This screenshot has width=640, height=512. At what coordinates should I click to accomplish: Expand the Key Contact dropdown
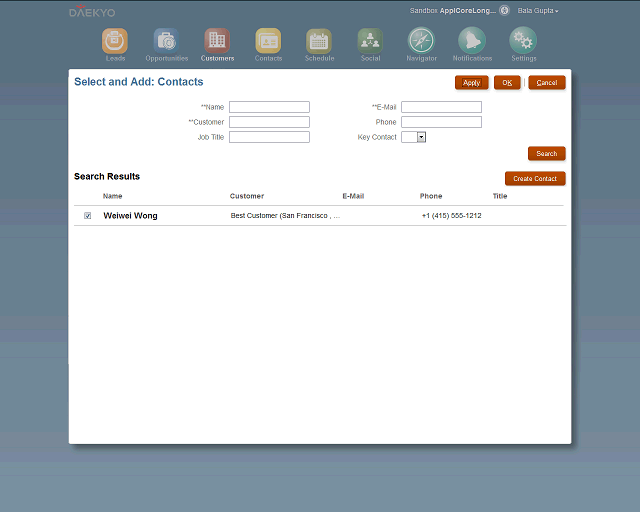point(421,137)
